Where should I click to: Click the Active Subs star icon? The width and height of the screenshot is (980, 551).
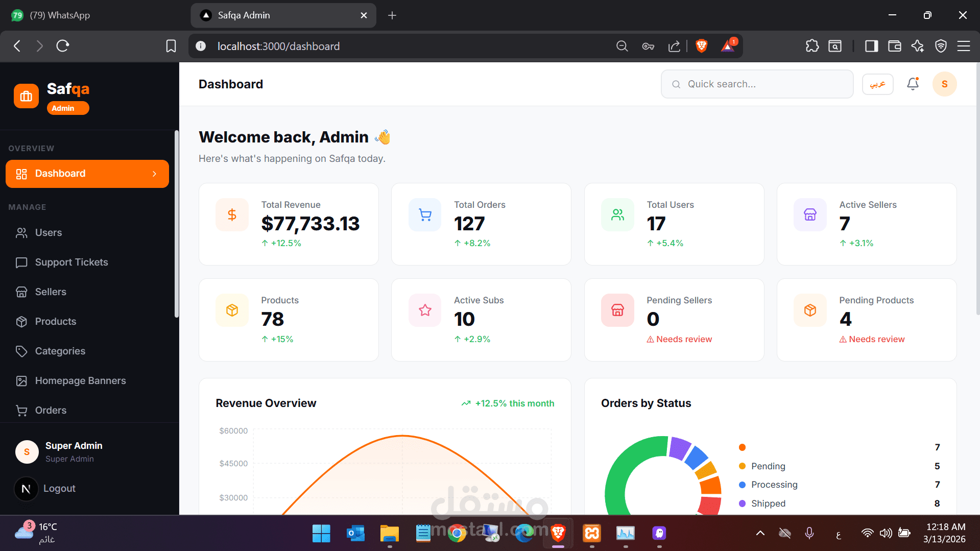coord(425,310)
